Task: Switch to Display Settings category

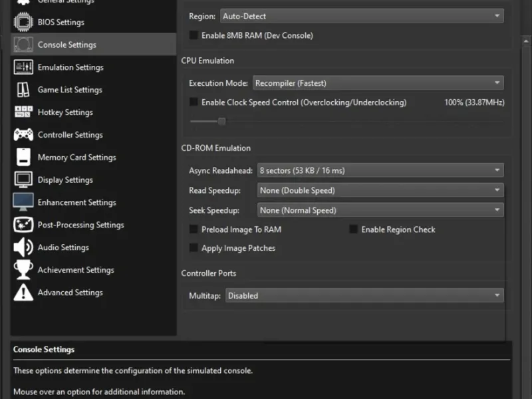Action: [65, 180]
